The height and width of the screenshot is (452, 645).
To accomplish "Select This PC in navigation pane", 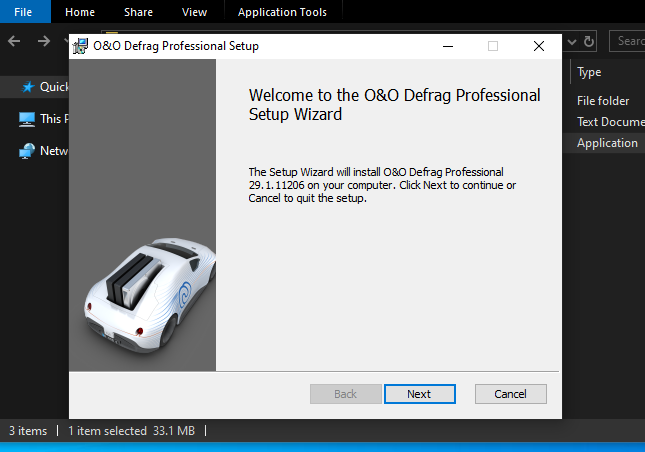I will pos(35,119).
